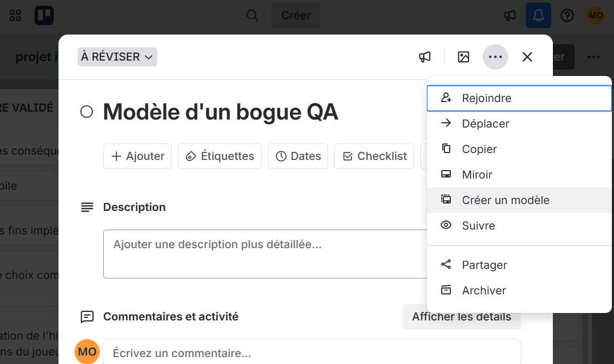
Task: Open the help question mark icon
Action: point(567,15)
